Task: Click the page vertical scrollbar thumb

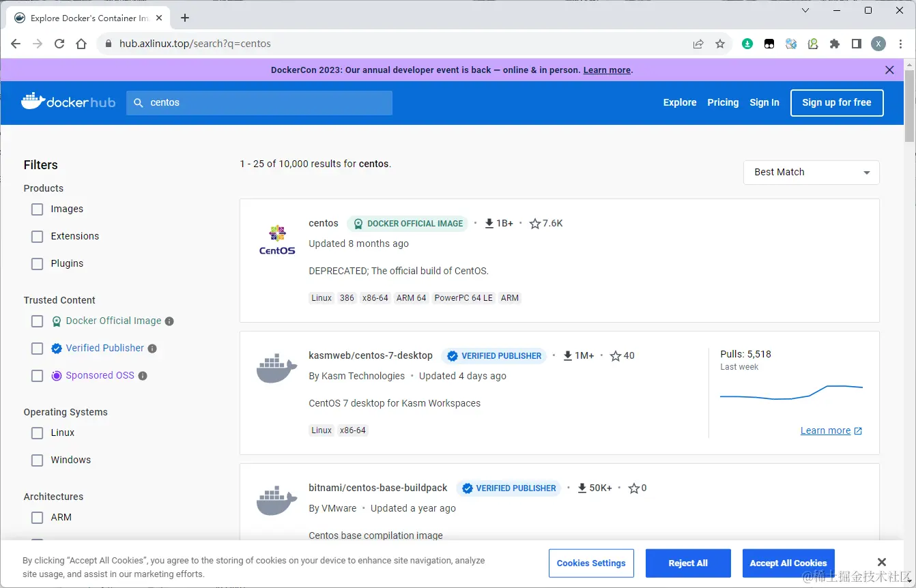Action: [x=909, y=106]
